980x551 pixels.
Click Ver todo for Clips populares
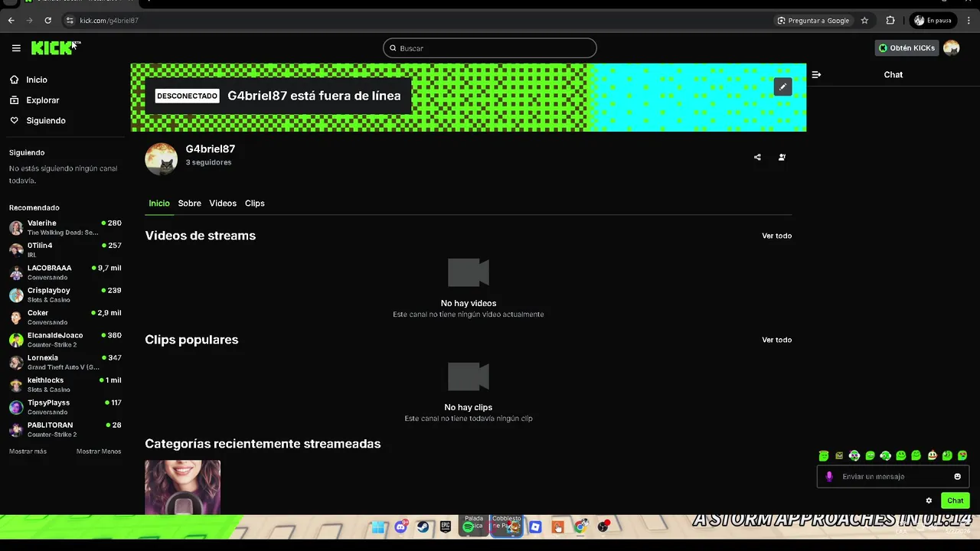[x=776, y=340]
